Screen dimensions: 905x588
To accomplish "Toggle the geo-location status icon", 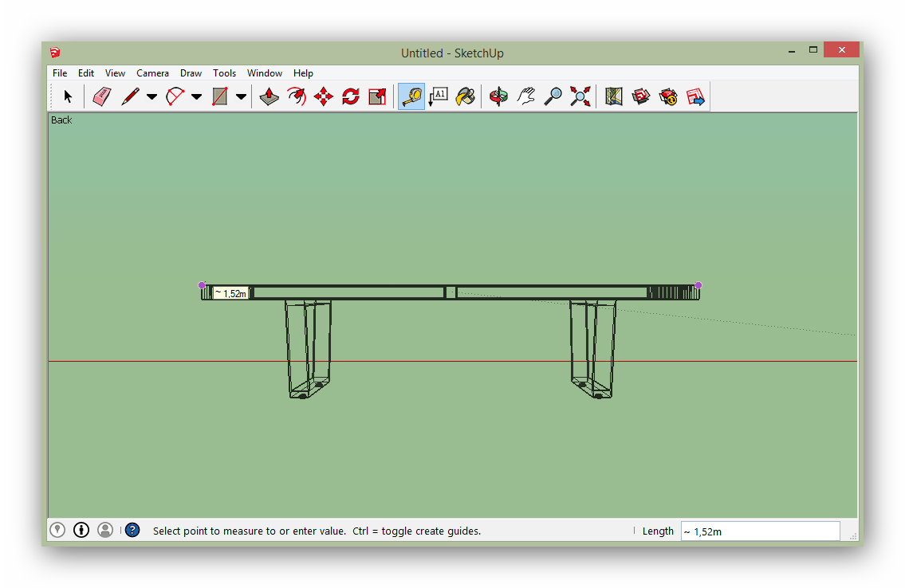I will (x=57, y=530).
